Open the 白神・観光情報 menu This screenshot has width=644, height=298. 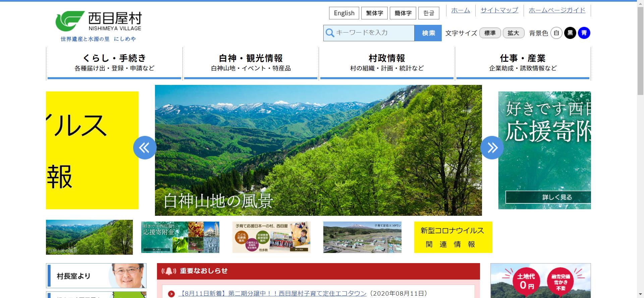(x=251, y=63)
